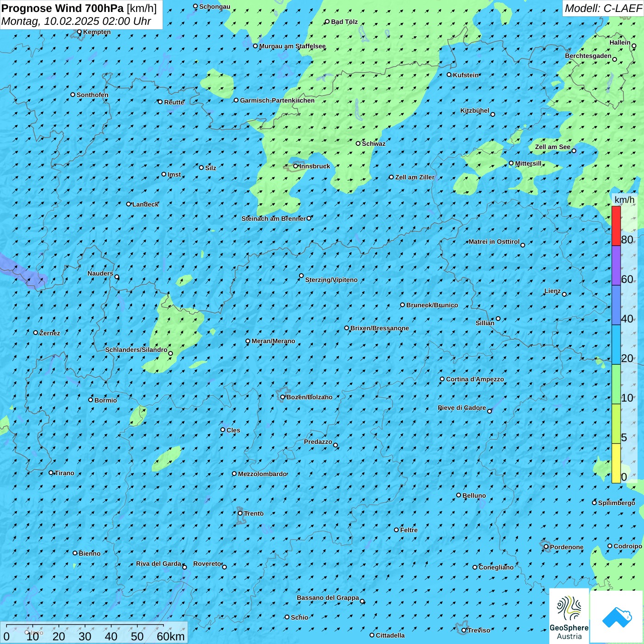Image resolution: width=644 pixels, height=644 pixels.
Task: Pick the yellow swatch in the wind legend
Action: [x=616, y=463]
